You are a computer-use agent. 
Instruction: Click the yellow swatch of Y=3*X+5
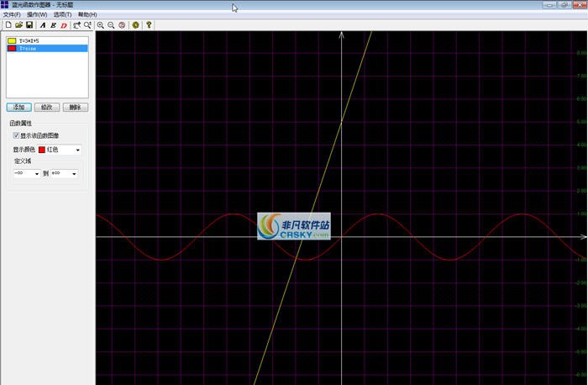coord(12,40)
